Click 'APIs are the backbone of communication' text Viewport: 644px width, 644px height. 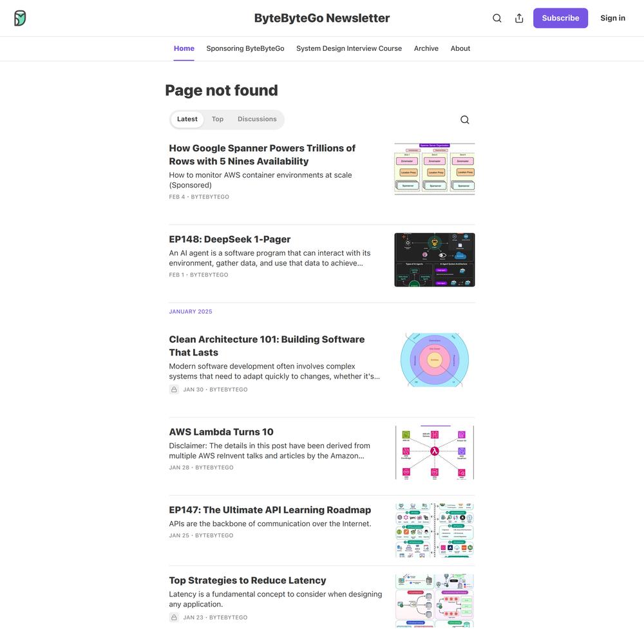tap(270, 524)
